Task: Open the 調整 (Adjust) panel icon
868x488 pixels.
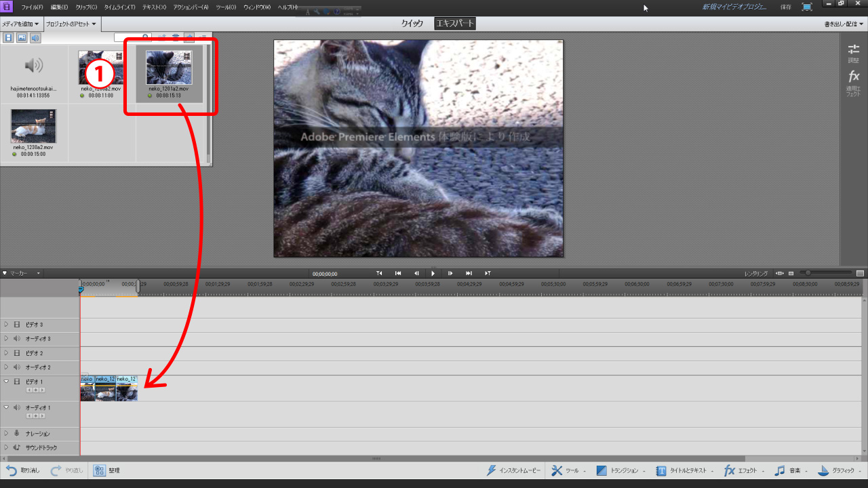Action: [x=854, y=50]
